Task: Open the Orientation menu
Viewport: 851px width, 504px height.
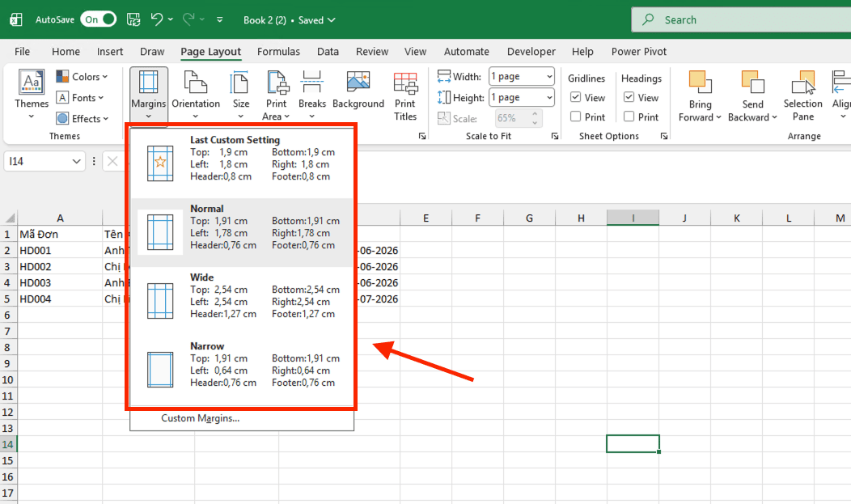Action: (x=196, y=95)
